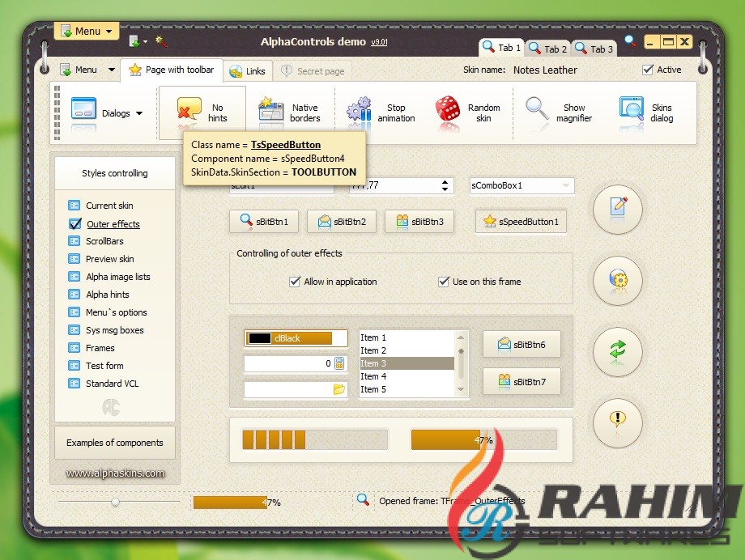Toggle Native borders in the toolbar

point(290,112)
